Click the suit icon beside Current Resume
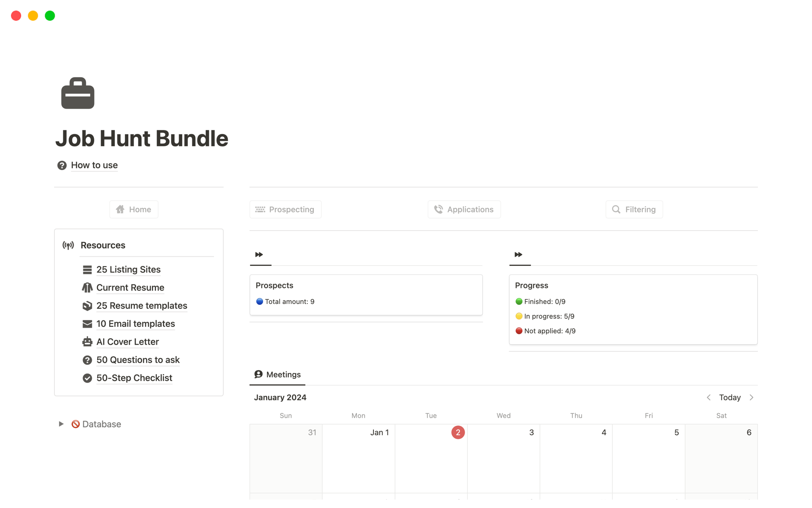The height and width of the screenshot is (508, 812). pos(87,288)
